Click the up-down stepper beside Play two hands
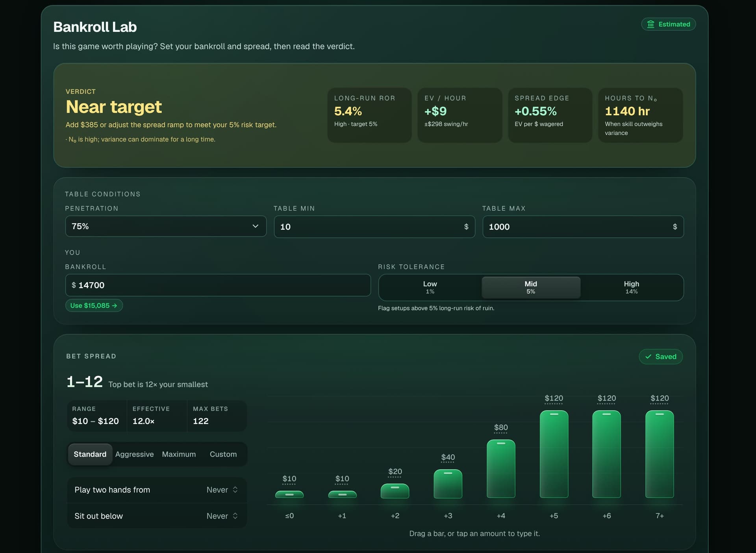 coord(235,489)
